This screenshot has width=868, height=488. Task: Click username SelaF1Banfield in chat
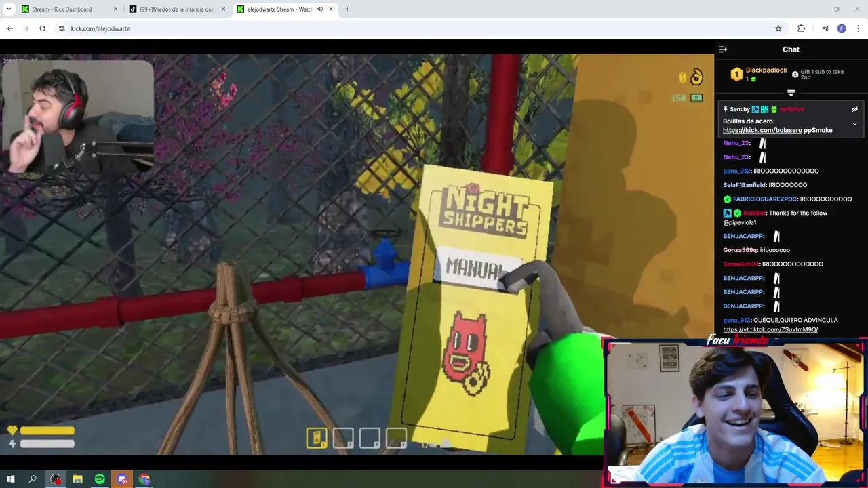[745, 185]
